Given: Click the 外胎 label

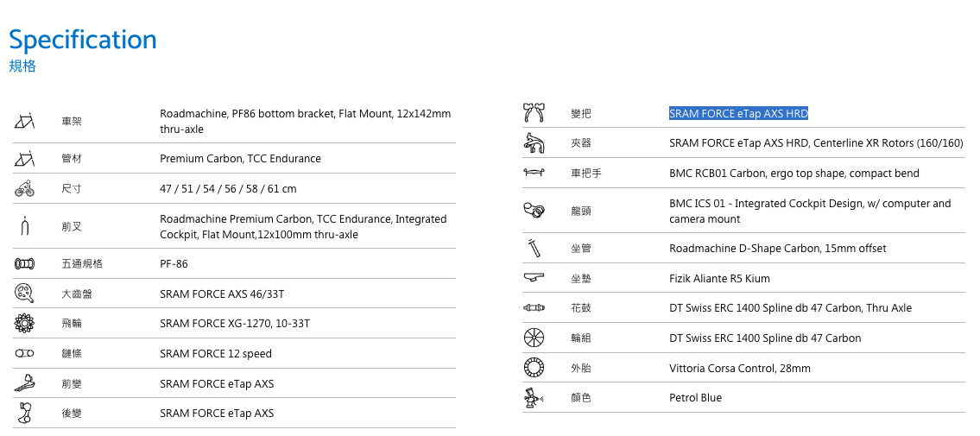Looking at the screenshot, I should tap(581, 368).
